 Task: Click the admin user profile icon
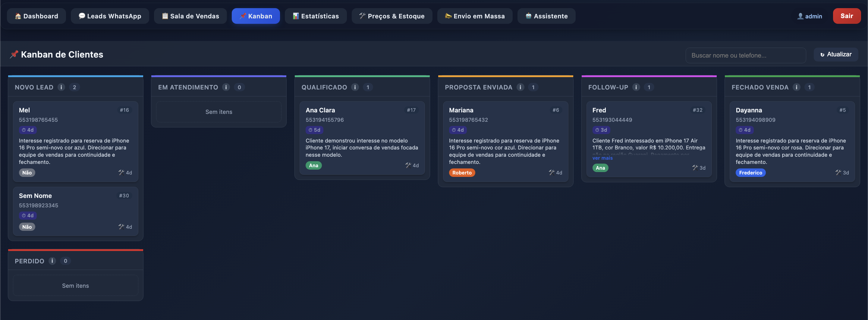(800, 16)
